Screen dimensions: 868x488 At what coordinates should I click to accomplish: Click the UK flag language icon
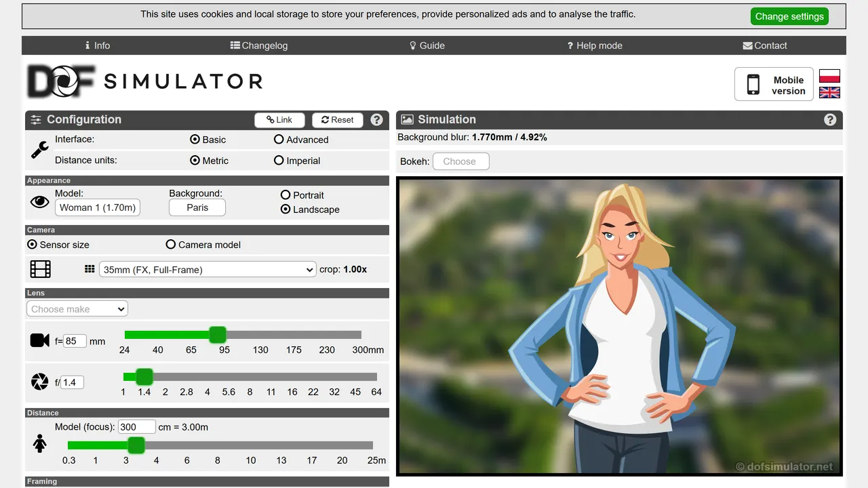(x=829, y=92)
